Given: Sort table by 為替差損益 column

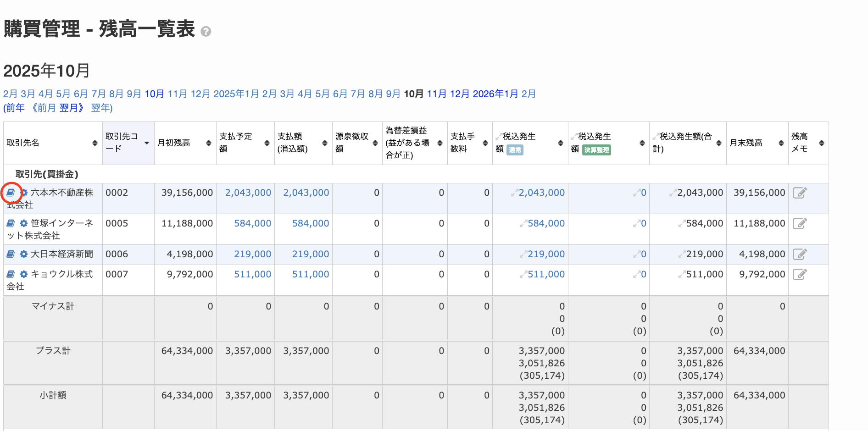Looking at the screenshot, I should [x=440, y=143].
